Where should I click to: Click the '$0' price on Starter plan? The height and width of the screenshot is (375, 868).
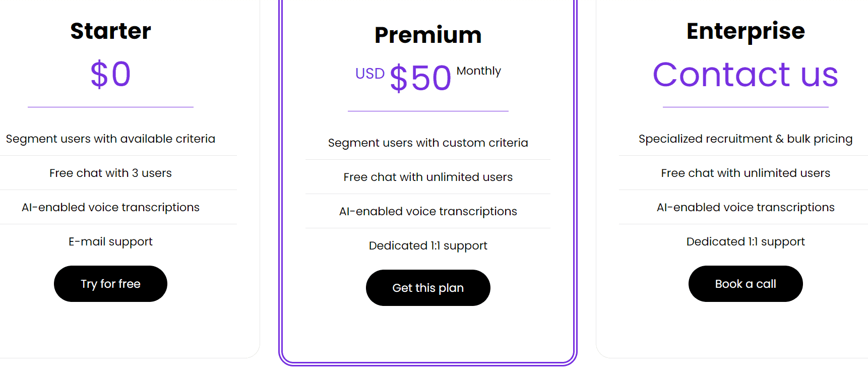(x=110, y=74)
